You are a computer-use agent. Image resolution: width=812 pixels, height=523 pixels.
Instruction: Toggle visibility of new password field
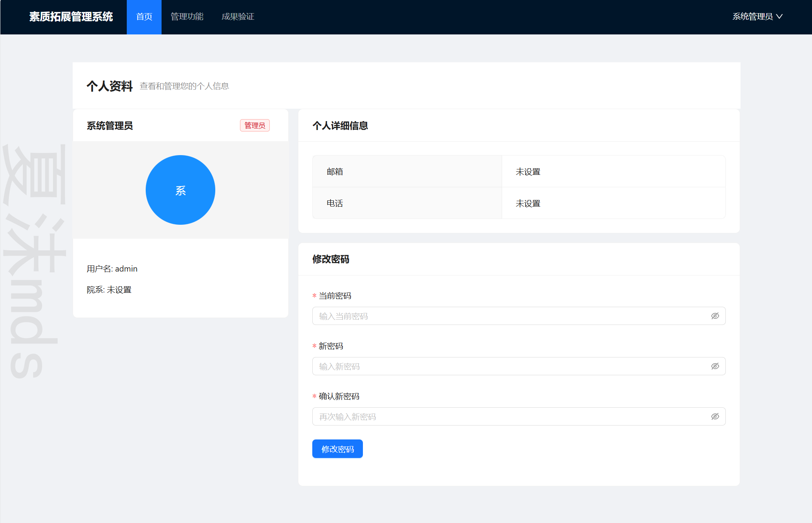pyautogui.click(x=715, y=366)
